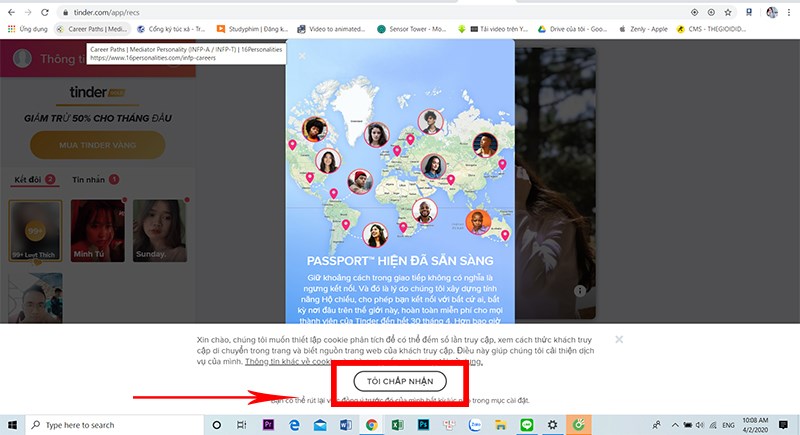This screenshot has height=435, width=800.
Task: Open the Career Paths bookmark
Action: point(92,29)
